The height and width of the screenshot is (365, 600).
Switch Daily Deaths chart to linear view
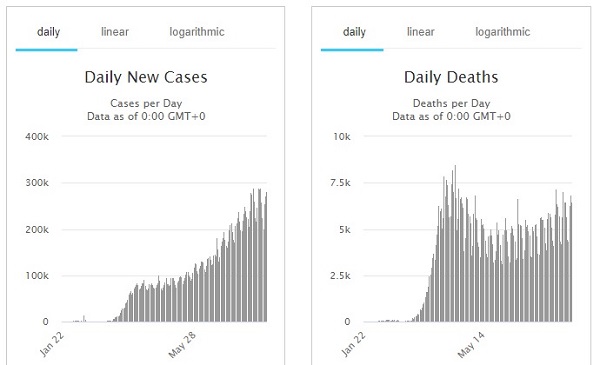421,32
